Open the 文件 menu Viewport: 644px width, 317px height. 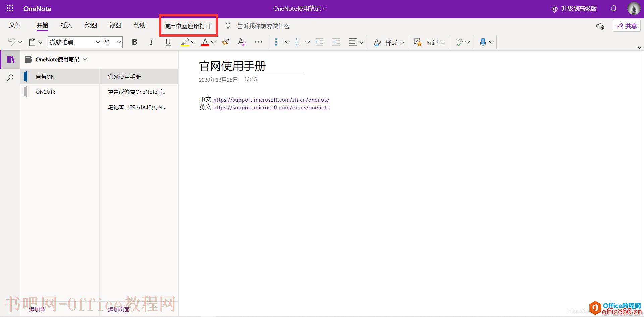point(15,25)
